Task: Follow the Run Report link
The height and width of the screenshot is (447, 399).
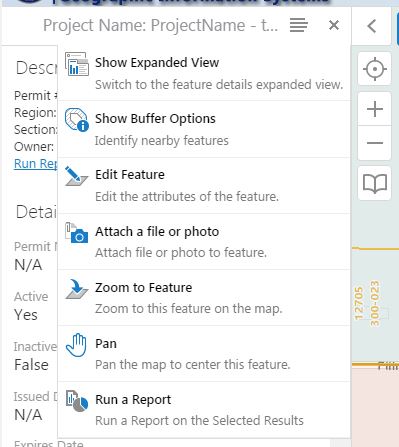Action: [36, 164]
